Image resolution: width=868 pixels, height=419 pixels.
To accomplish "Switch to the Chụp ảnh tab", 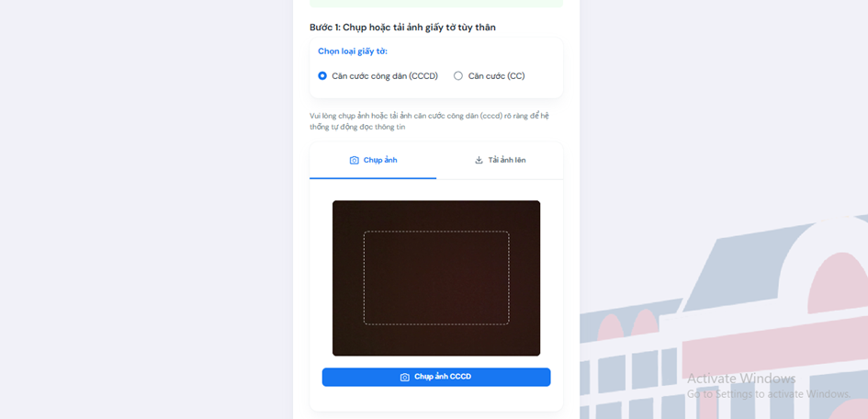I will [373, 161].
